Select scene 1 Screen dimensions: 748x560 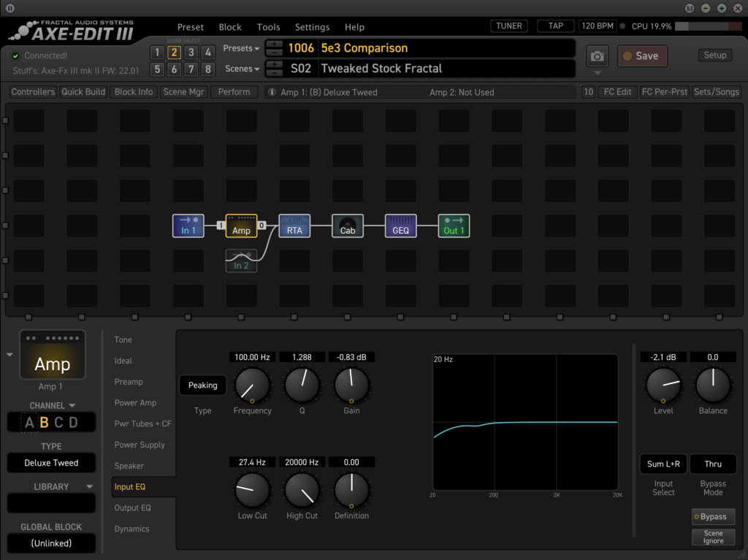click(157, 53)
